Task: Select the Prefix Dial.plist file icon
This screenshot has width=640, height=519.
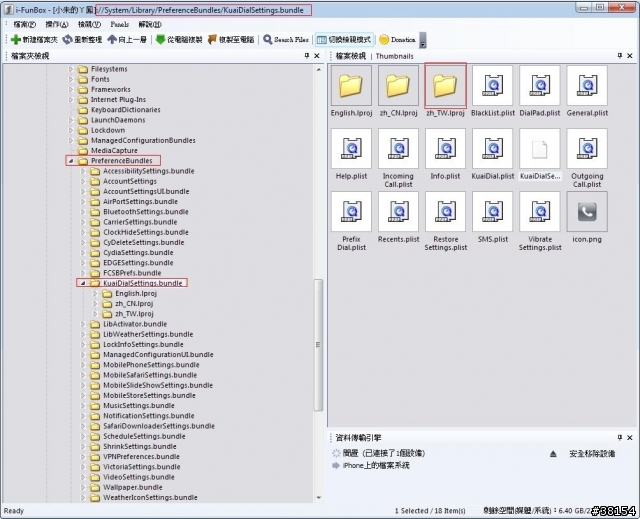Action: point(351,212)
